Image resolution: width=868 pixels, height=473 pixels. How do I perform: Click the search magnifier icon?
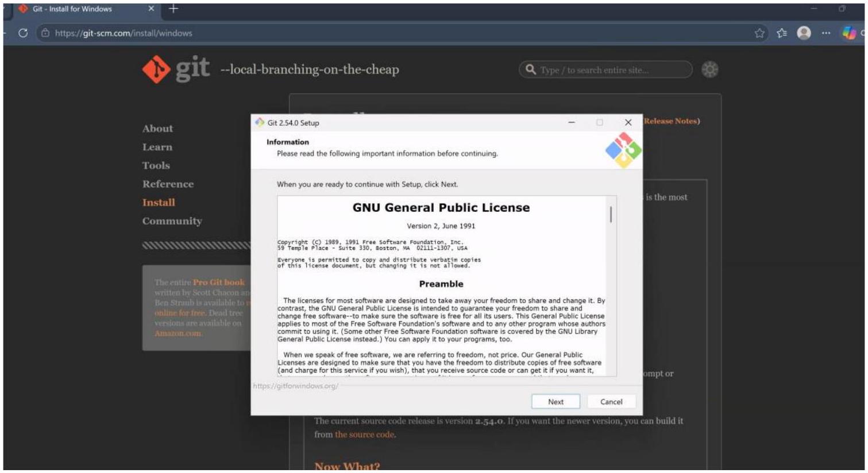tap(531, 69)
